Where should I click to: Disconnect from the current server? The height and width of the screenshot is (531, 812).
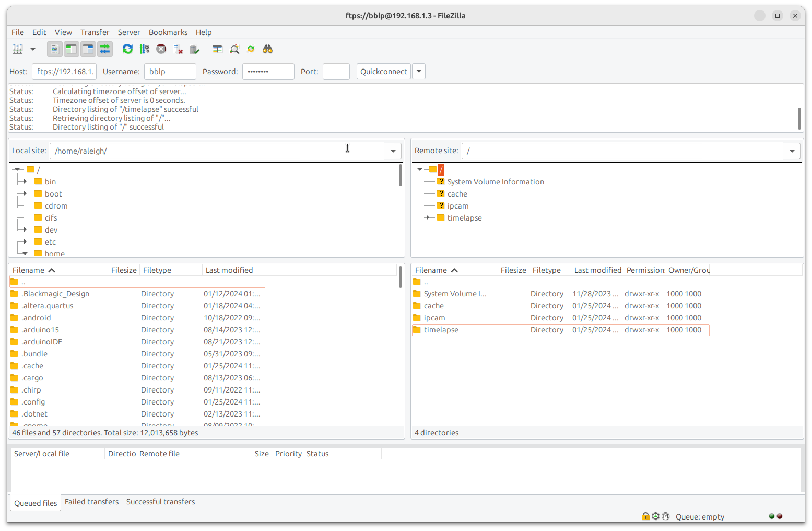178,49
